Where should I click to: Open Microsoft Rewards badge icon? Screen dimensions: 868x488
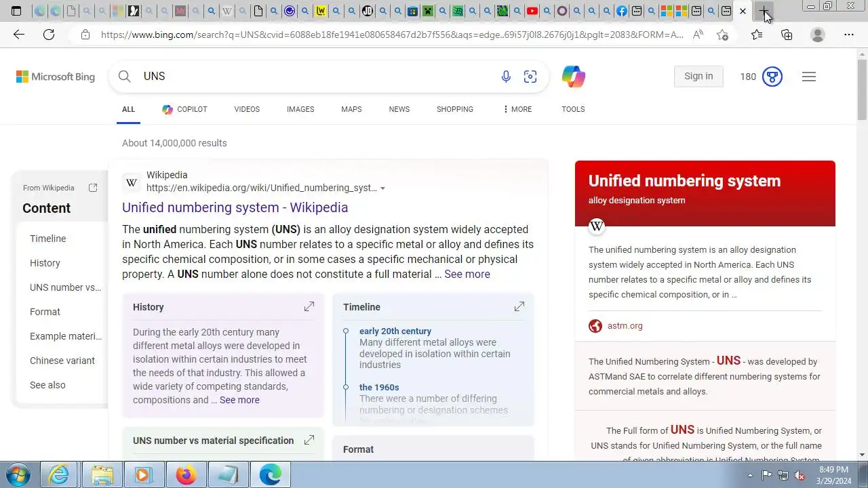pos(772,77)
